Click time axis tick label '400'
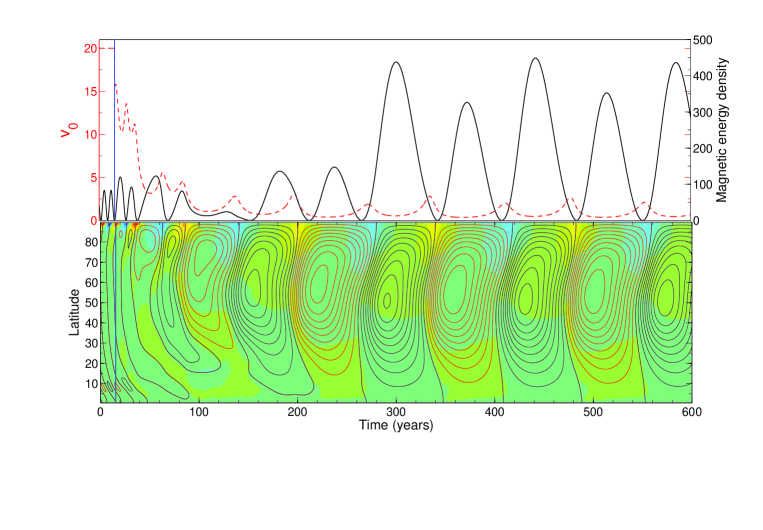The width and height of the screenshot is (763, 530). (x=494, y=412)
